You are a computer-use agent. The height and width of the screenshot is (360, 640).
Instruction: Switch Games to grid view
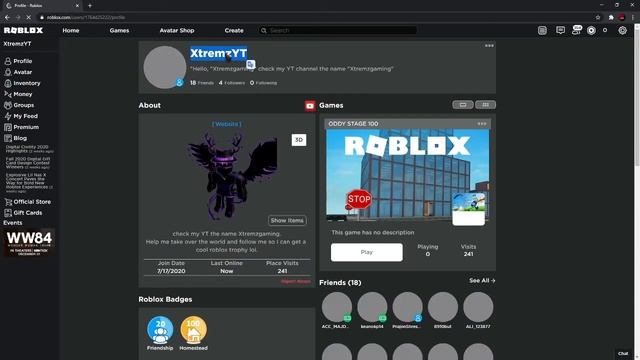[485, 105]
